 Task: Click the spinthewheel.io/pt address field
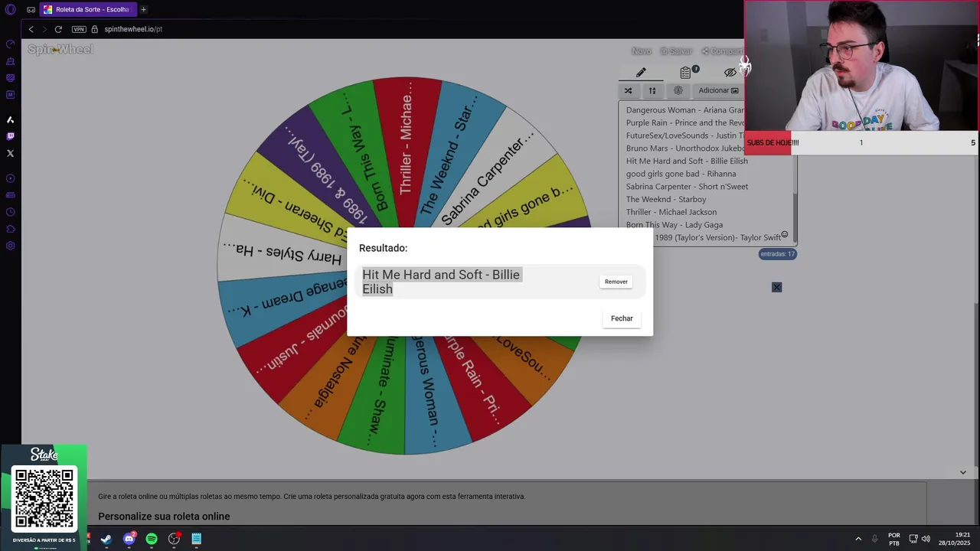point(133,29)
